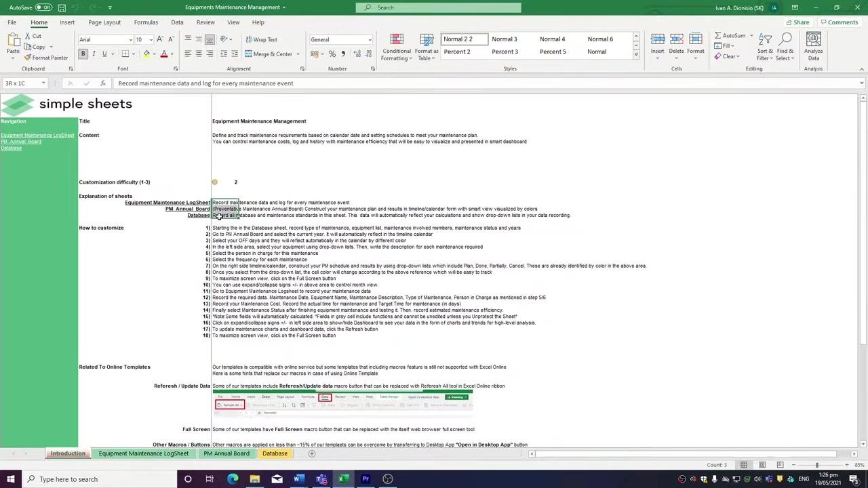Switch to the Insert ribbon tab
Viewport: 868px width, 488px height.
67,22
